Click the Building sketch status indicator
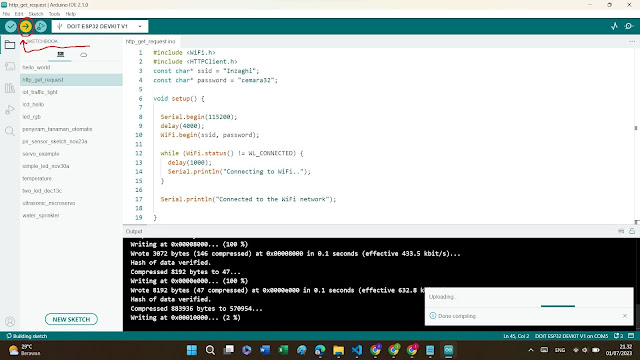Image resolution: width=640 pixels, height=360 pixels. (x=27, y=336)
